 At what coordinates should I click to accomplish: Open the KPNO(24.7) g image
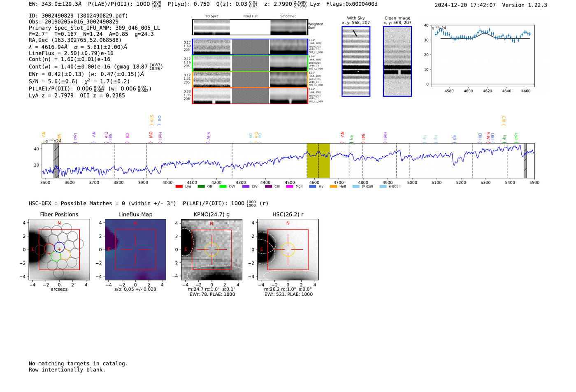click(x=211, y=250)
